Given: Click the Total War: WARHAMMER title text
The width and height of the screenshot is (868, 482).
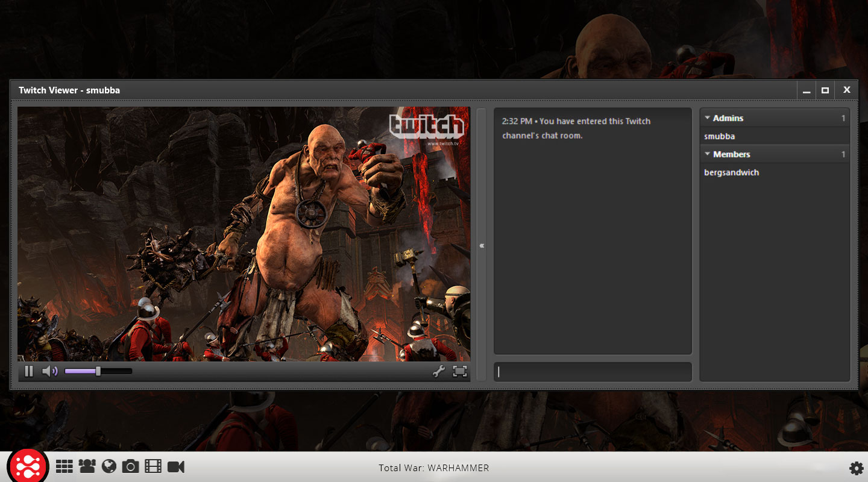Looking at the screenshot, I should pyautogui.click(x=434, y=468).
